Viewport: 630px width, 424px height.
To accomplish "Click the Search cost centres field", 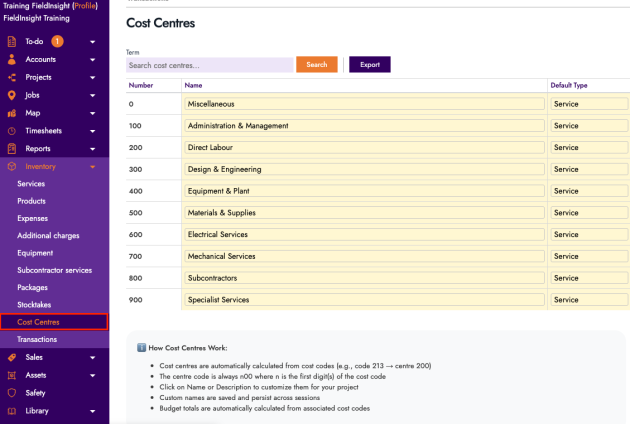I will (x=209, y=65).
